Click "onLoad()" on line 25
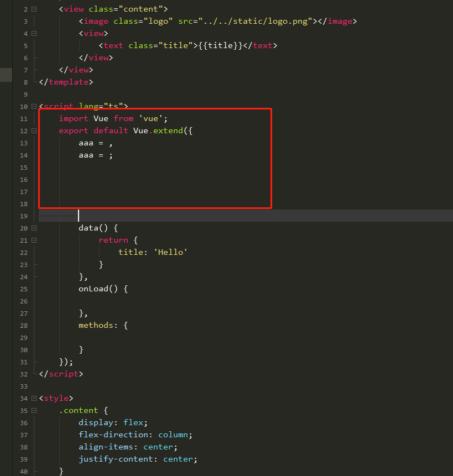The width and height of the screenshot is (453, 476). 98,289
